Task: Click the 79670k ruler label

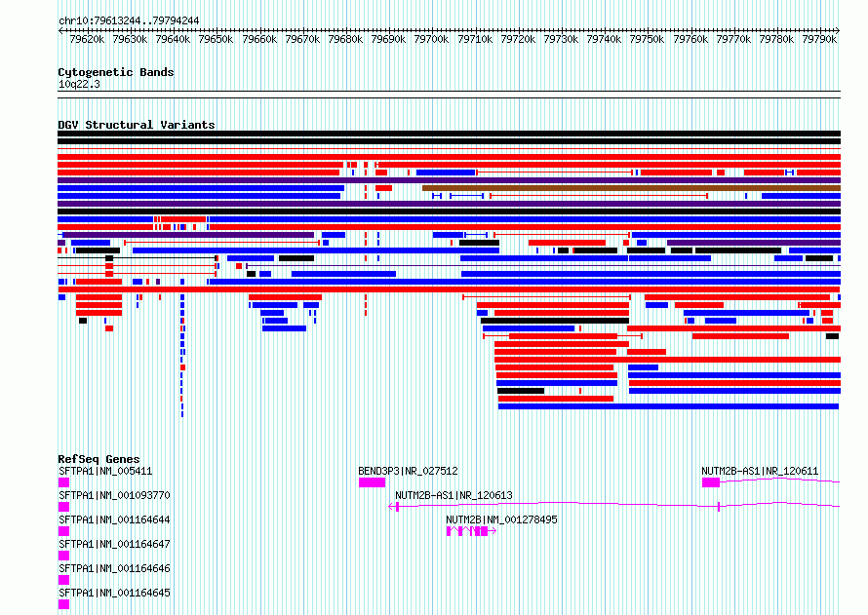Action: (302, 39)
